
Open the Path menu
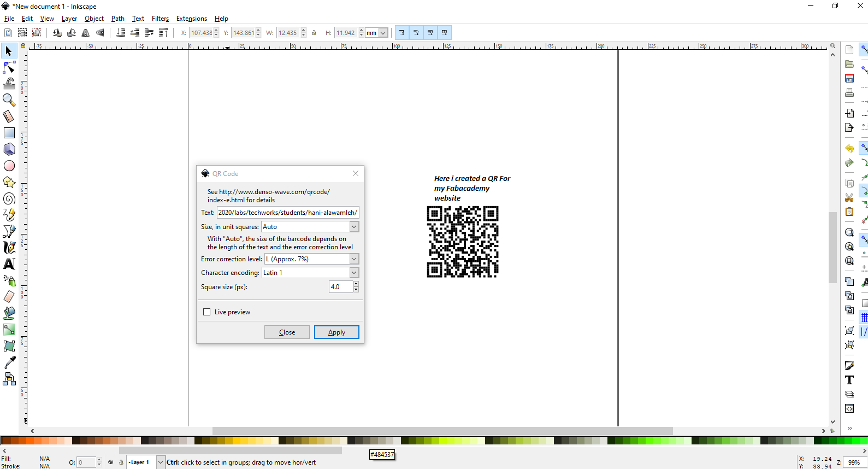click(118, 19)
